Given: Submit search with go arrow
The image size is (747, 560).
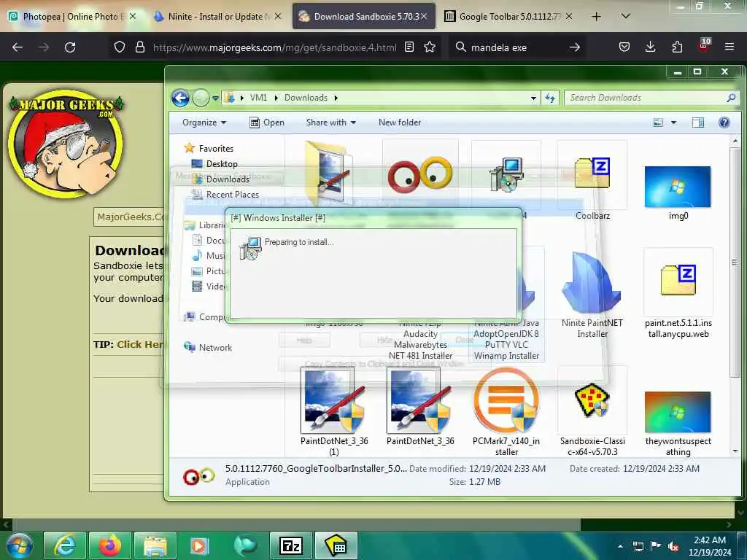Looking at the screenshot, I should coord(575,47).
